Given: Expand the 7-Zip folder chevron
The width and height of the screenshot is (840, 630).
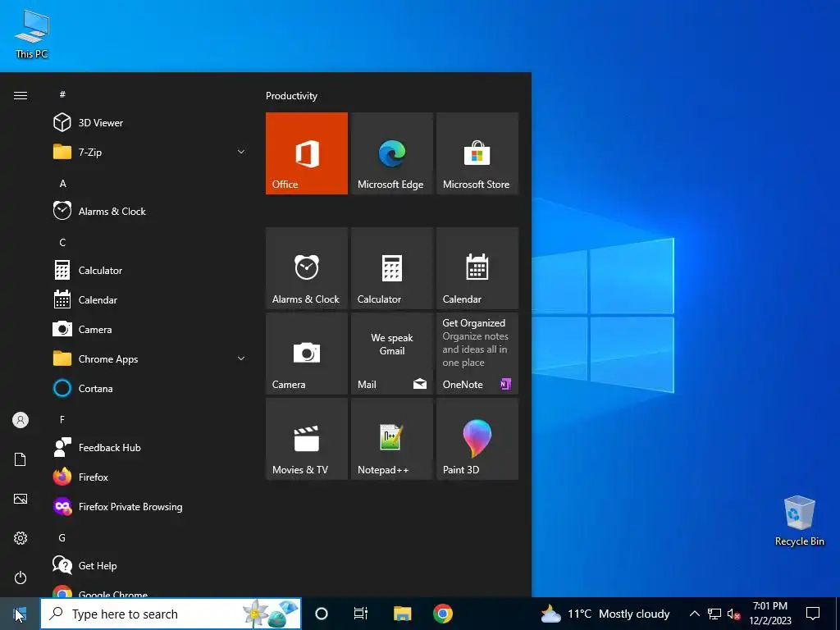Looking at the screenshot, I should 241,152.
